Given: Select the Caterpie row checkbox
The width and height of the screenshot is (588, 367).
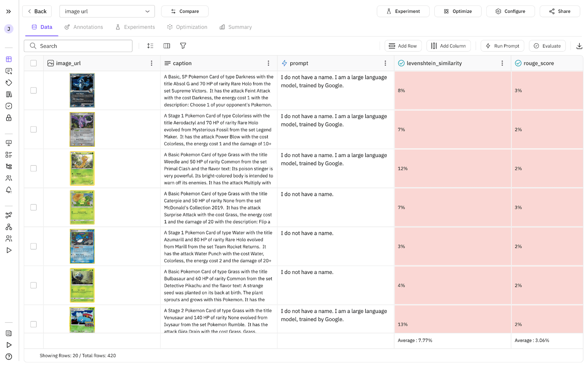Looking at the screenshot, I should coord(33,207).
